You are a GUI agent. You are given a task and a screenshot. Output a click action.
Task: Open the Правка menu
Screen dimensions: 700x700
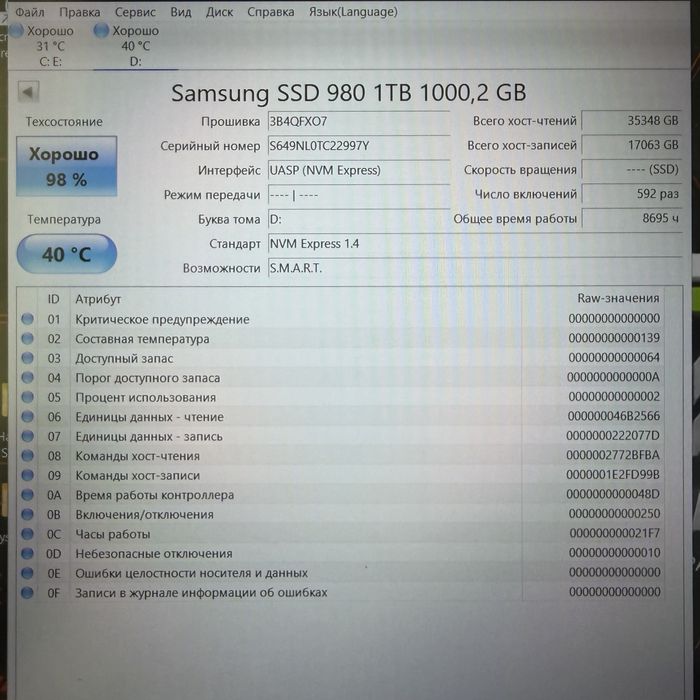click(x=79, y=12)
